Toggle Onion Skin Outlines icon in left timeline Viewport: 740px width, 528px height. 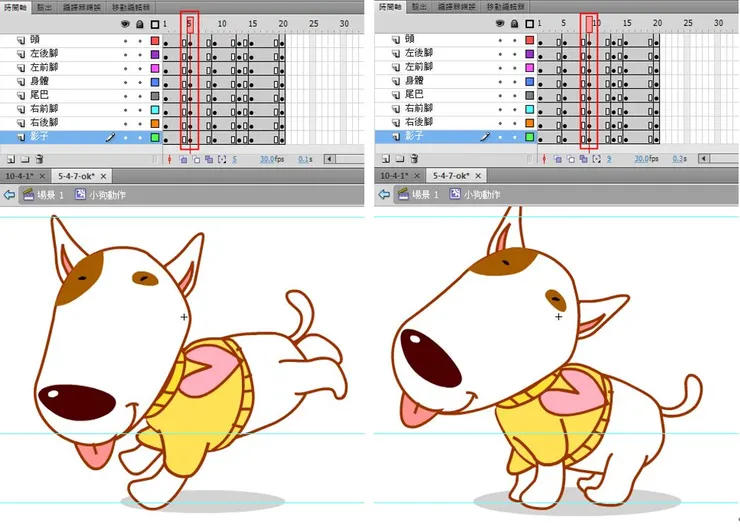coord(196,159)
